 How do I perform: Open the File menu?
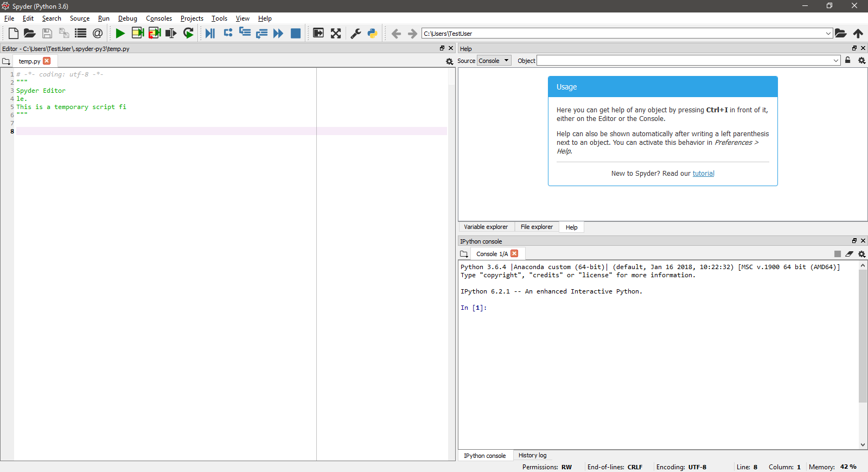click(9, 18)
